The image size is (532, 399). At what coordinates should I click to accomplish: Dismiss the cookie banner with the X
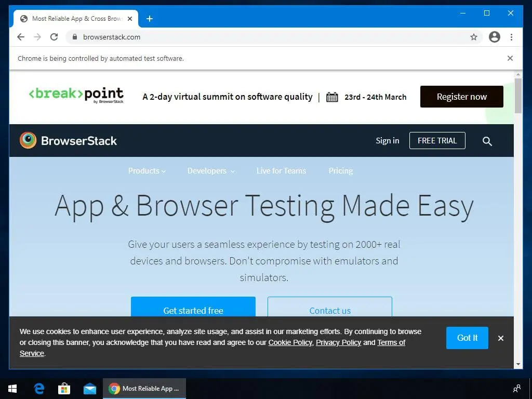pos(500,338)
